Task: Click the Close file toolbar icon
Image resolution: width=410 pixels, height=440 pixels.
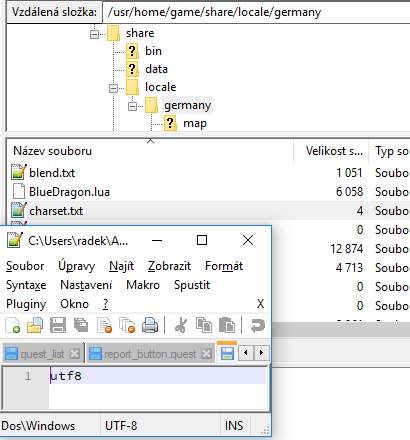Action: click(x=104, y=325)
